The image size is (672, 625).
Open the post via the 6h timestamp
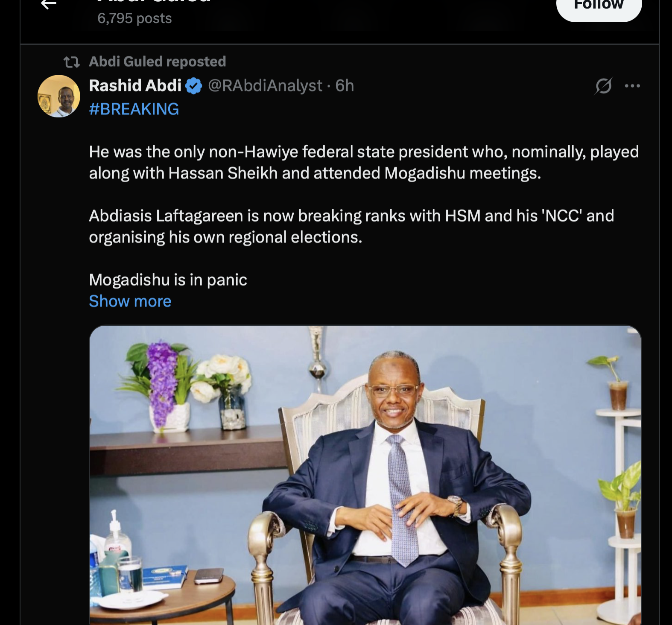click(x=345, y=86)
